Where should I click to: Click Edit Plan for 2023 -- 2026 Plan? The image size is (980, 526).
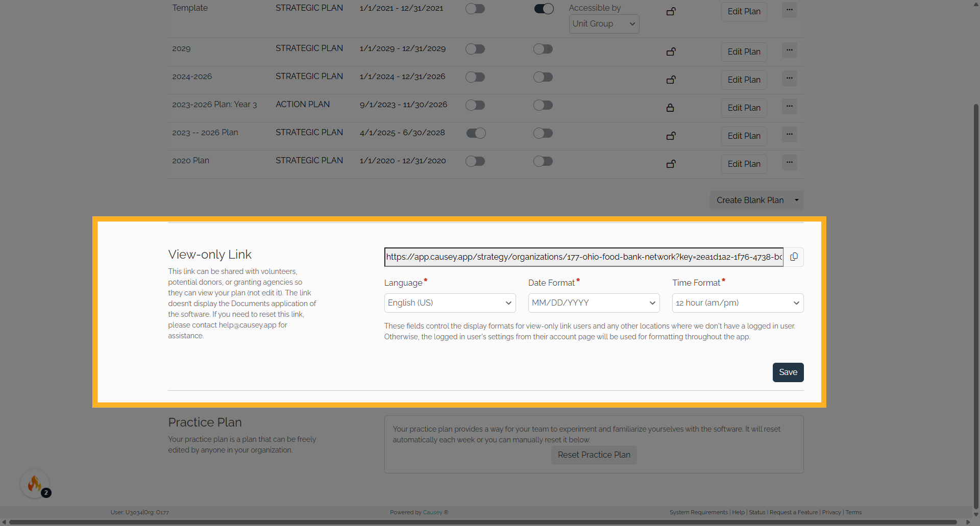click(744, 136)
